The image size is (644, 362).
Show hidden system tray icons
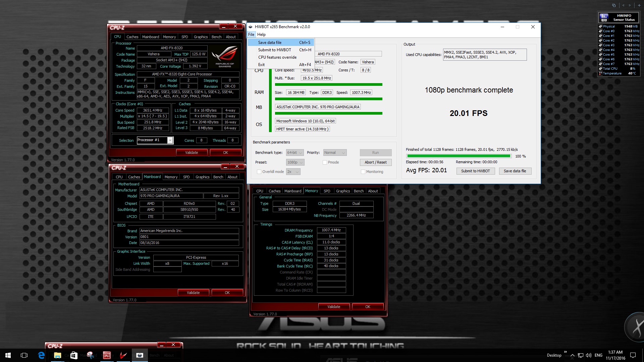click(573, 355)
